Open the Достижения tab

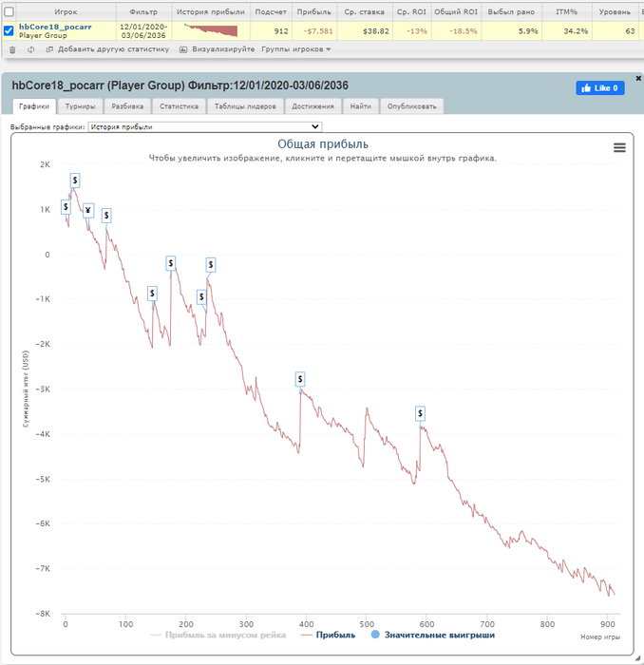pyautogui.click(x=313, y=106)
